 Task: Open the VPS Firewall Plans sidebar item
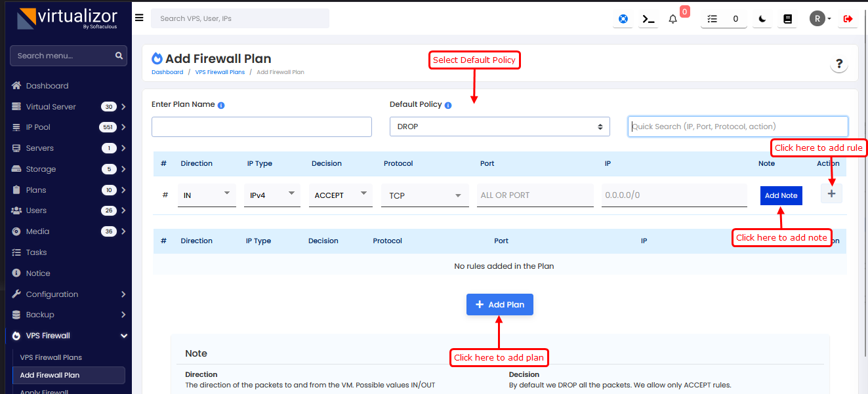pyautogui.click(x=51, y=357)
